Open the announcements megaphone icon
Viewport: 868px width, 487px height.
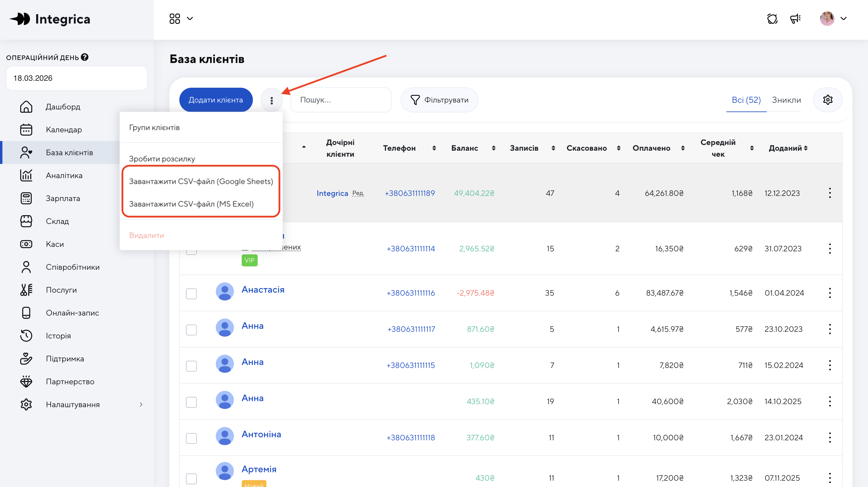(795, 19)
